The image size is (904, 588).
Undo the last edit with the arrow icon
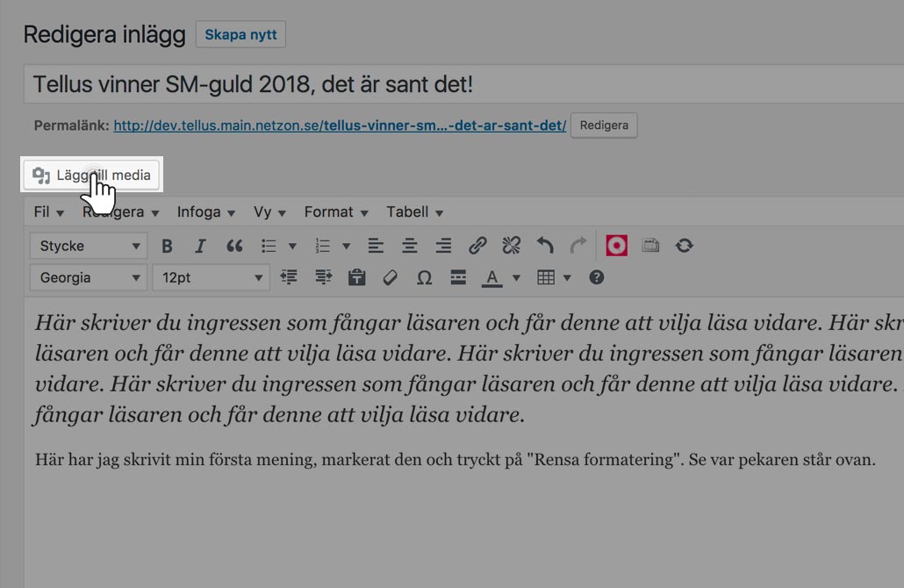(545, 246)
